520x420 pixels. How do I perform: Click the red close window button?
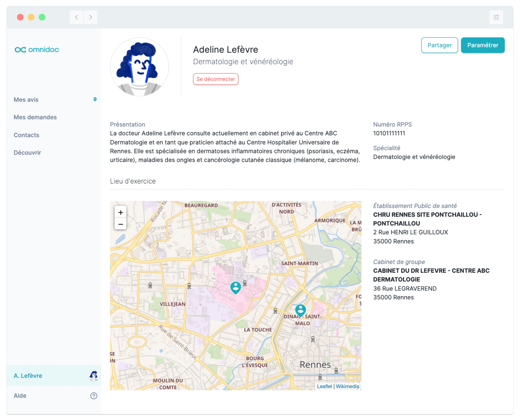tap(20, 17)
